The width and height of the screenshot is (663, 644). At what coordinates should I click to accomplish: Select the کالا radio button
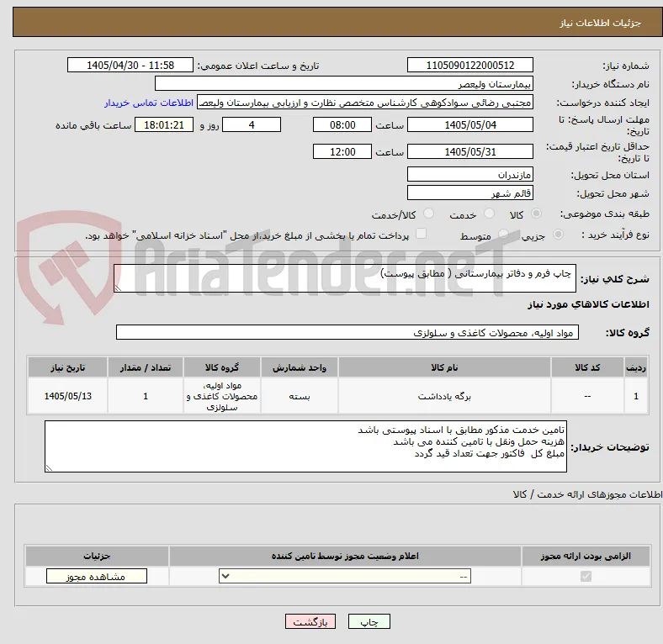(536, 214)
